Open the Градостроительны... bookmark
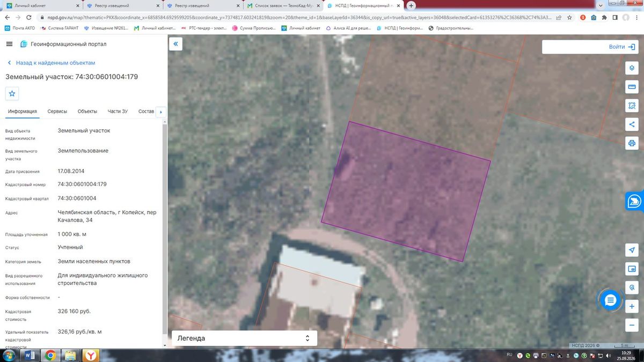 (452, 28)
